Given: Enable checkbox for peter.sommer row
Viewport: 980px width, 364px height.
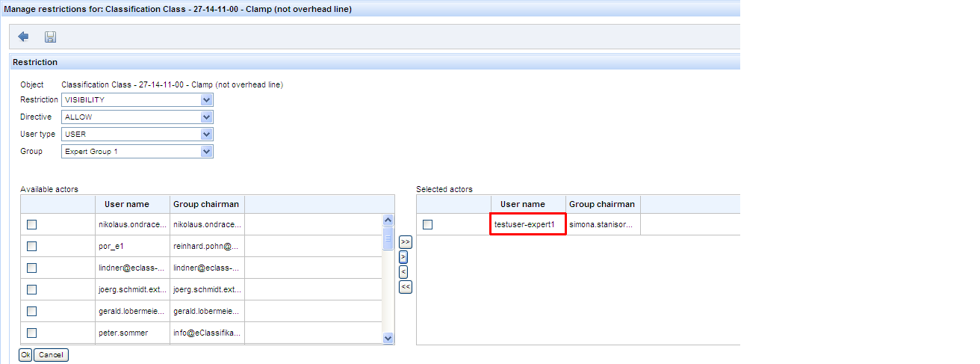Looking at the screenshot, I should coord(31,333).
